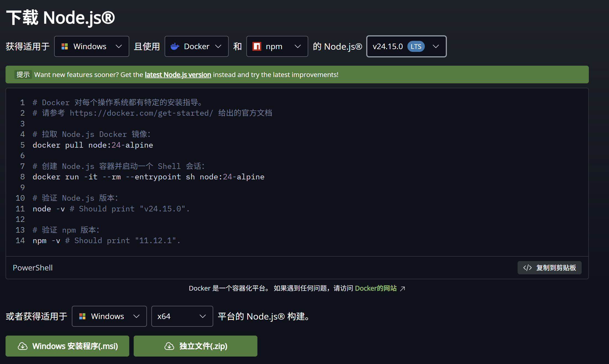Open the Docker的网站 link
This screenshot has width=609, height=364.
[376, 288]
